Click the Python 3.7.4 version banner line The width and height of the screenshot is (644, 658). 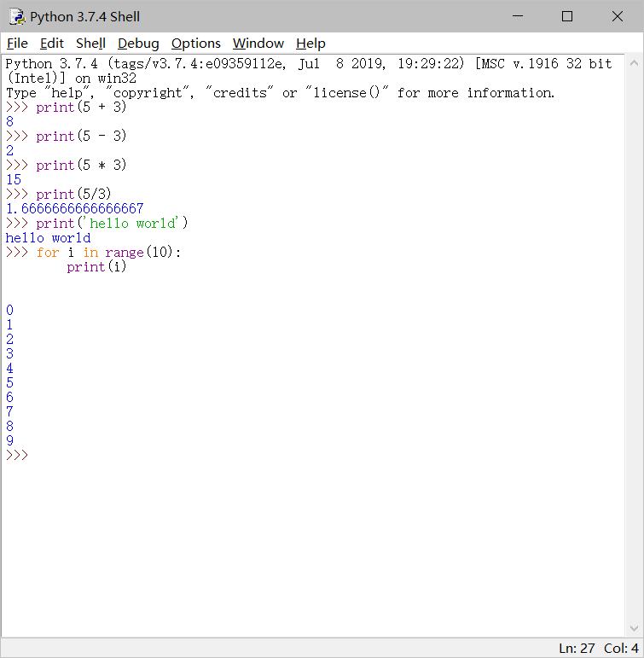(x=309, y=64)
